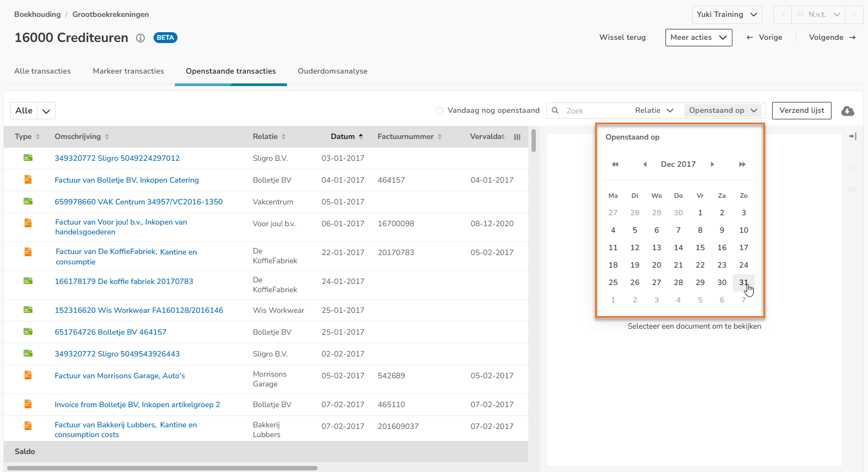Viewport: 868px width, 472px height.
Task: Open 152316620 Wis Workwear transaction link
Action: (139, 310)
